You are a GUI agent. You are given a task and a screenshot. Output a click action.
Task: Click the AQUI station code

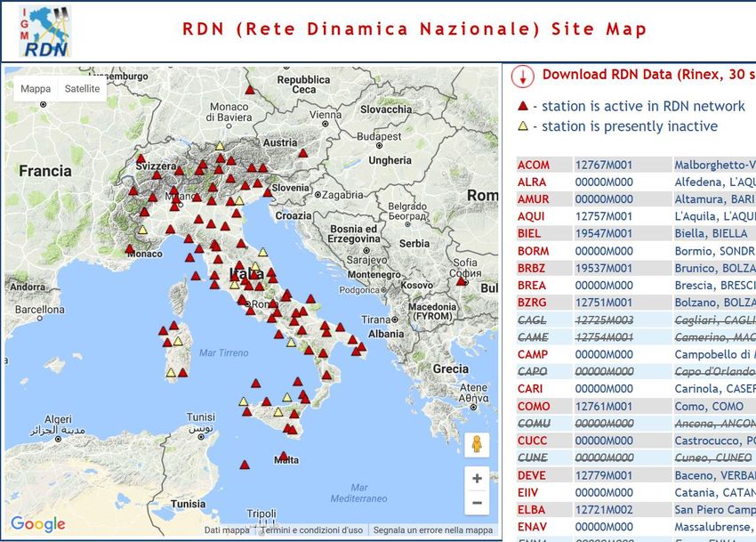pos(531,216)
